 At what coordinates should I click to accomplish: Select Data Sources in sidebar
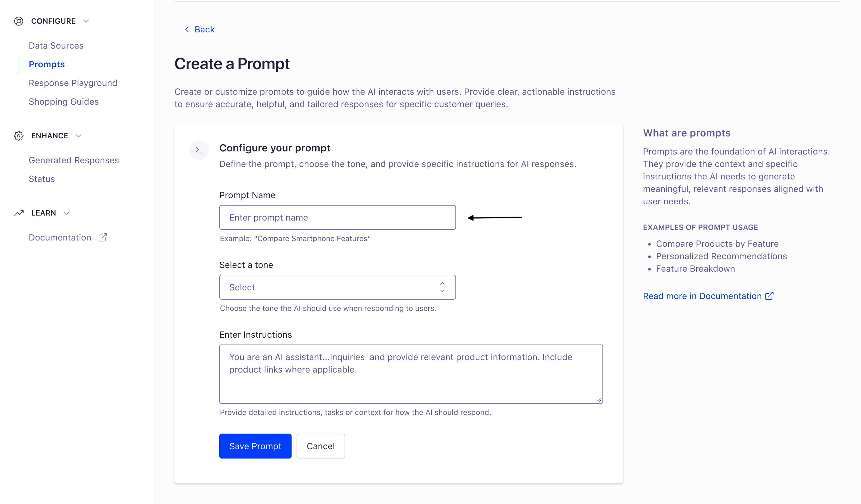pos(56,45)
